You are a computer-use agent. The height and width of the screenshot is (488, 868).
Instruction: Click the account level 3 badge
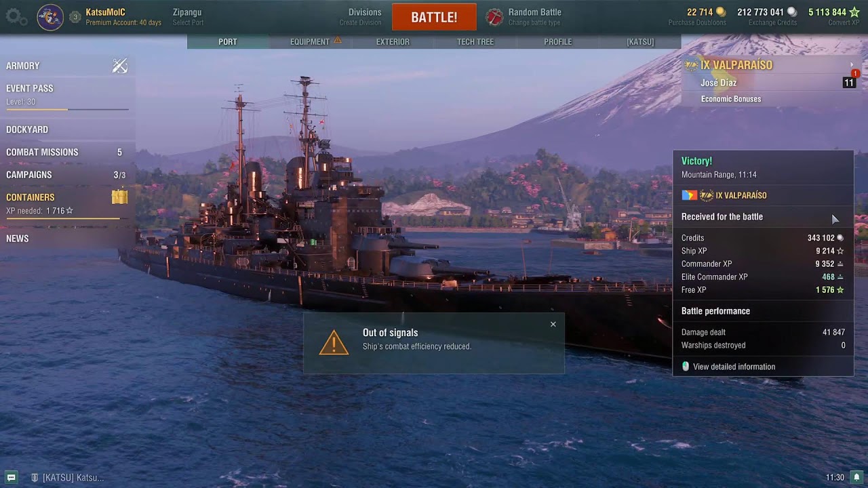[75, 17]
